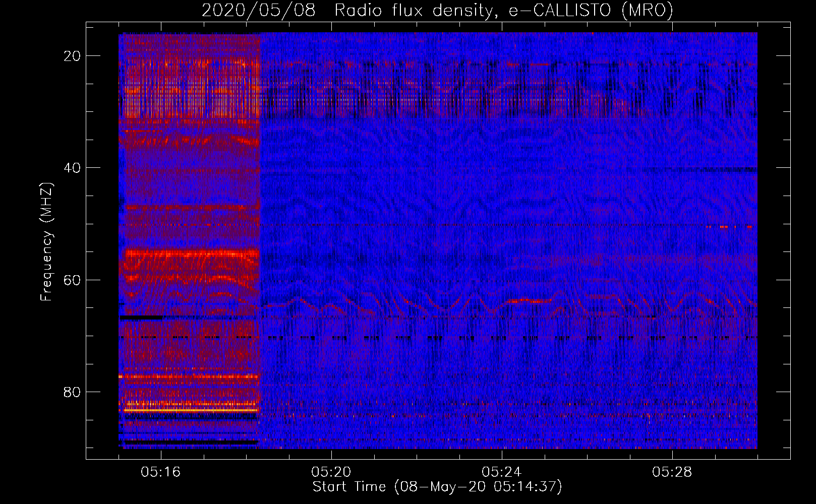Click the 05:24 time tick label
Viewport: 816px width, 504px height.
[x=502, y=472]
